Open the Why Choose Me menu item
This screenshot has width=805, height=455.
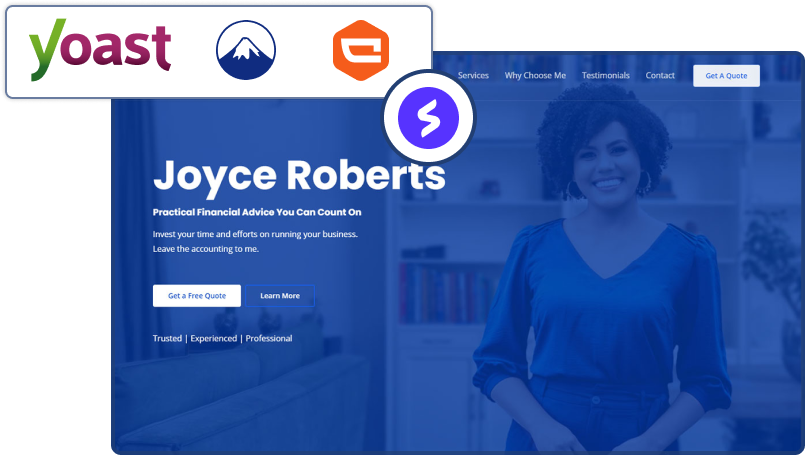(x=535, y=75)
